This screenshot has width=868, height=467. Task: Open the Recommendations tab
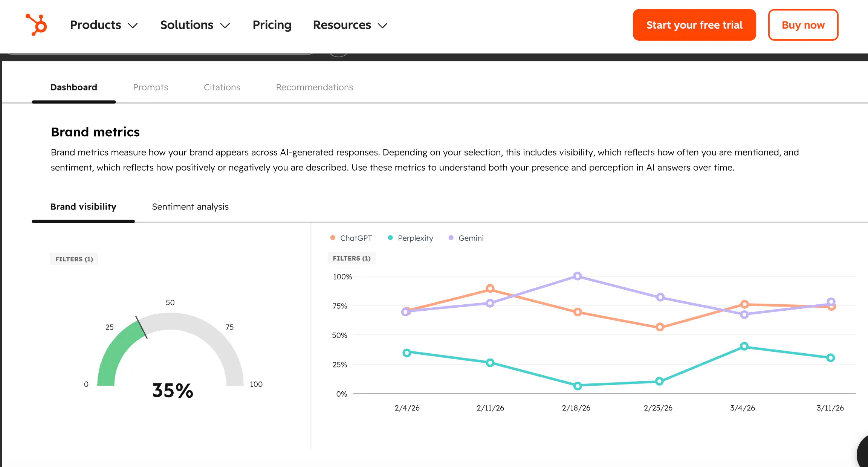click(x=315, y=87)
